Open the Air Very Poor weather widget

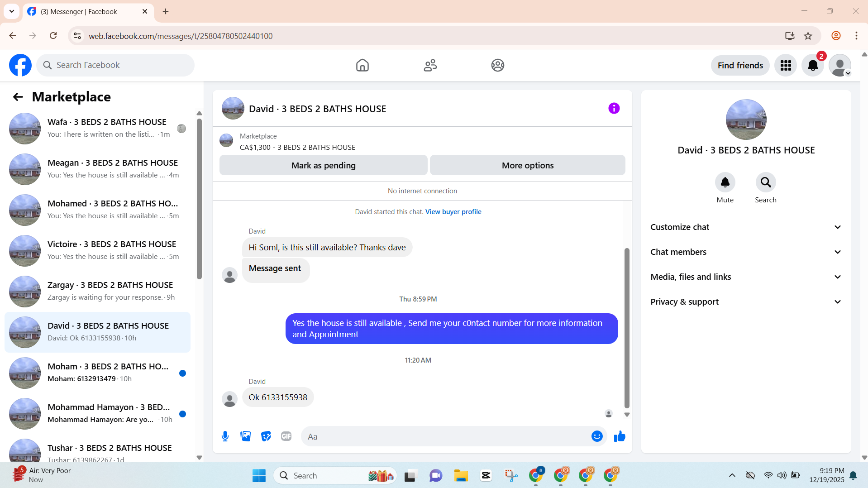point(42,475)
